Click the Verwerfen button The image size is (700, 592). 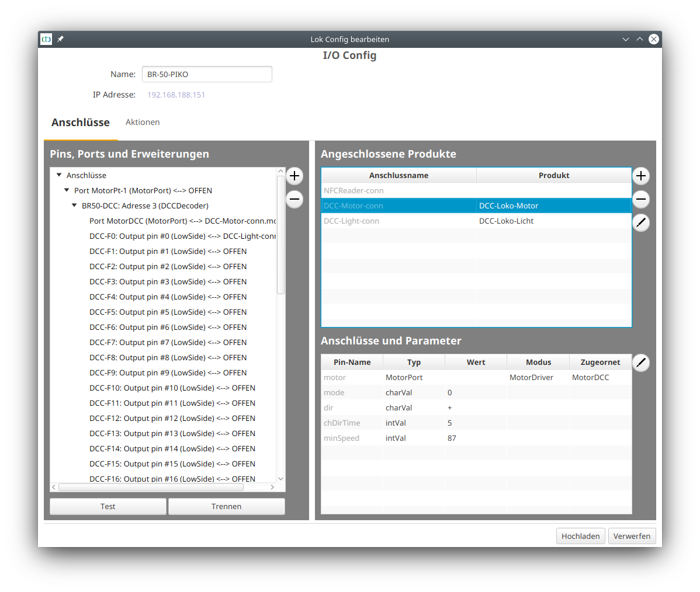[x=632, y=536]
